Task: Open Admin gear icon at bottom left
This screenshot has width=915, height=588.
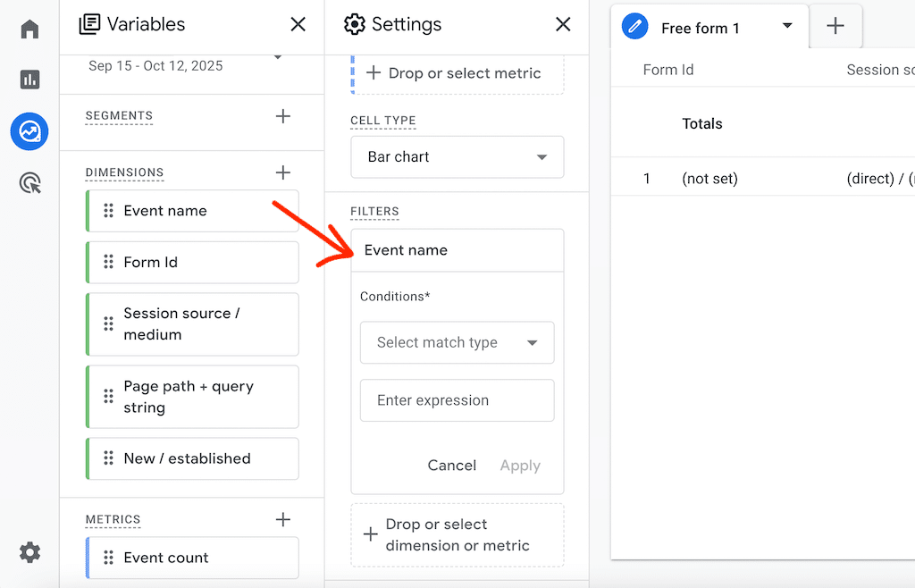Action: (x=29, y=553)
